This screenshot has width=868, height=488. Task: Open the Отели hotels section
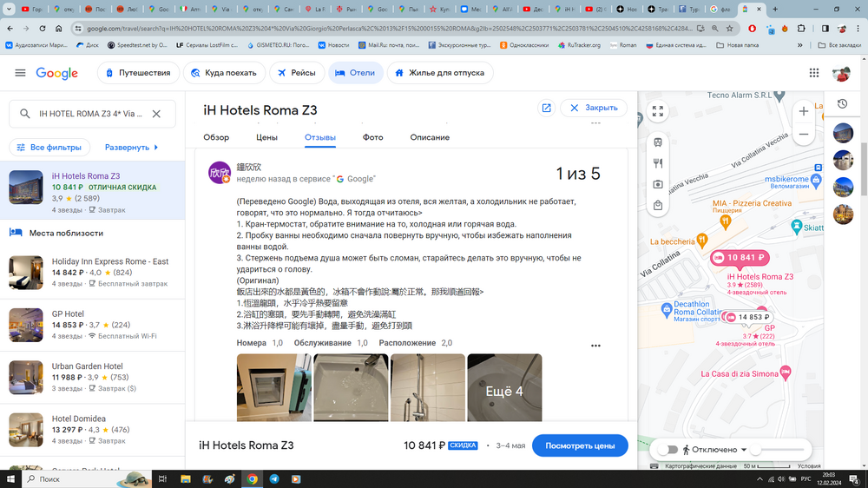pyautogui.click(x=355, y=73)
